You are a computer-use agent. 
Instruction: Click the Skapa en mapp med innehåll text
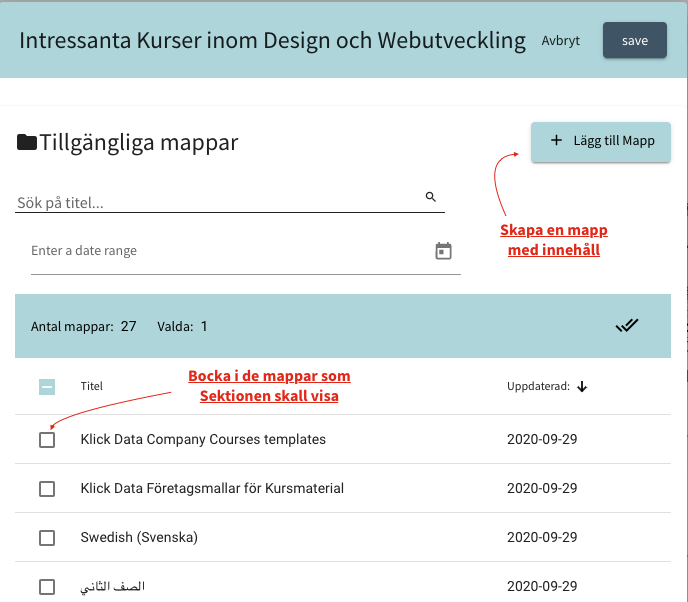point(554,240)
